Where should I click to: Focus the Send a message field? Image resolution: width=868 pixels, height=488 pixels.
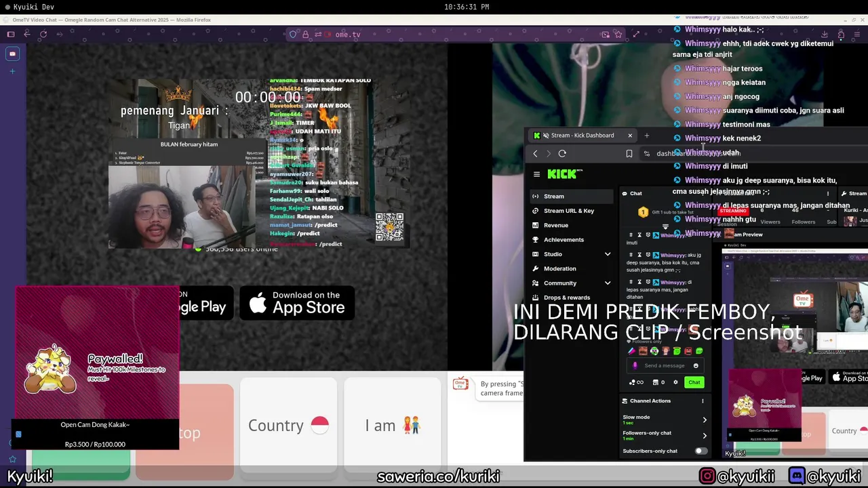(x=665, y=366)
